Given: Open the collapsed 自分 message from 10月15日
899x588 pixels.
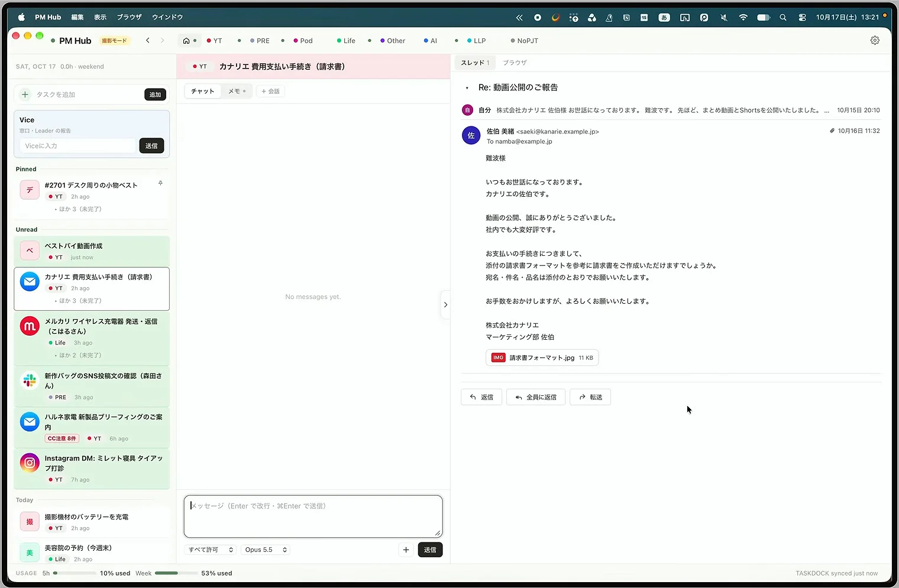Looking at the screenshot, I should coord(671,110).
